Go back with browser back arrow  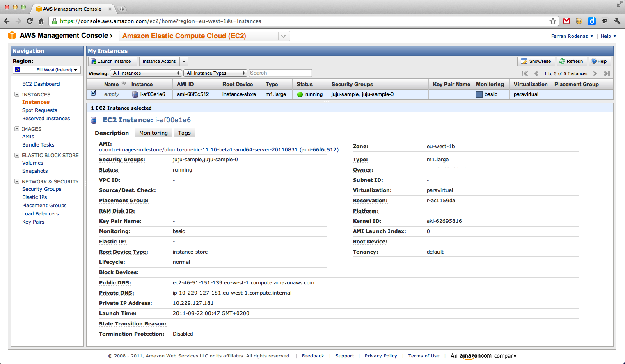pos(7,21)
